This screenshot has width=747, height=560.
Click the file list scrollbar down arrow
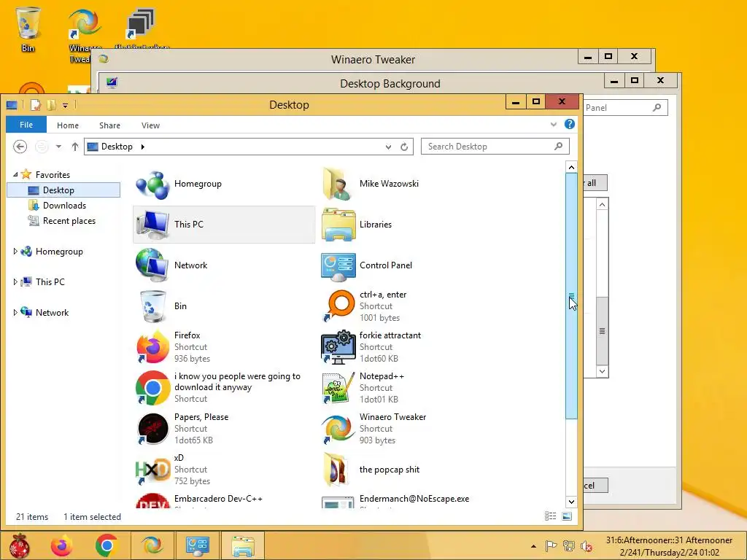(571, 502)
